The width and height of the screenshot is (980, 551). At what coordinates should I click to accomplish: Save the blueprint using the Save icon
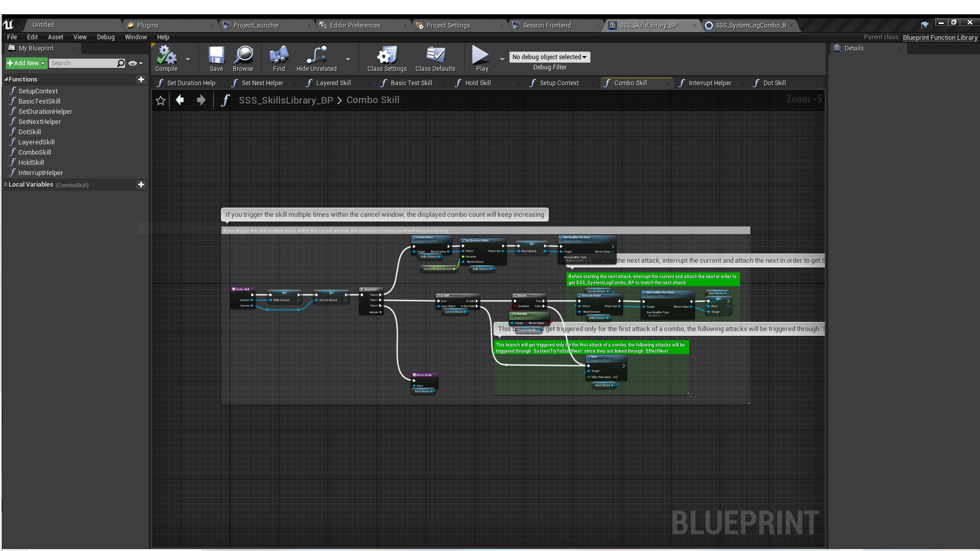216,58
